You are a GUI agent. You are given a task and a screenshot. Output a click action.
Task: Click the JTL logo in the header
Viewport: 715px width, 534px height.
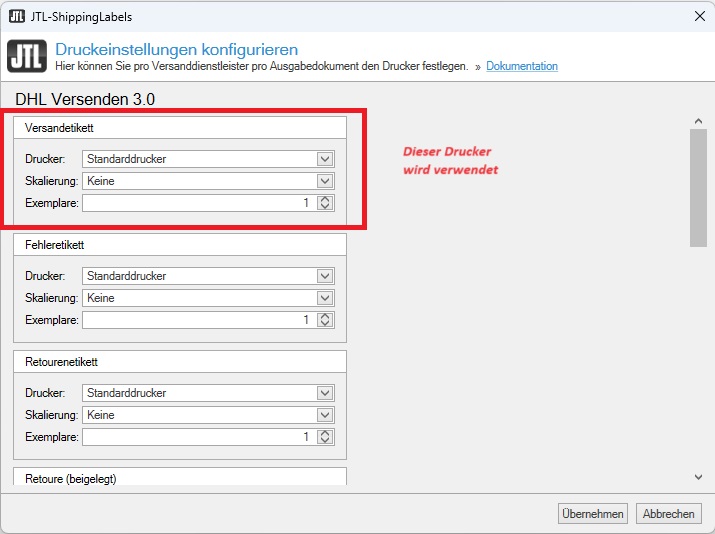[x=27, y=56]
